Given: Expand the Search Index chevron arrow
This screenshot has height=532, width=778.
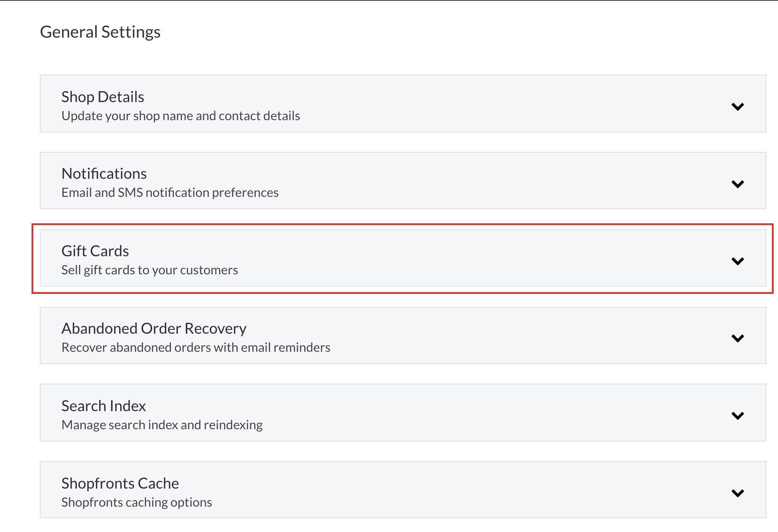Looking at the screenshot, I should click(737, 415).
